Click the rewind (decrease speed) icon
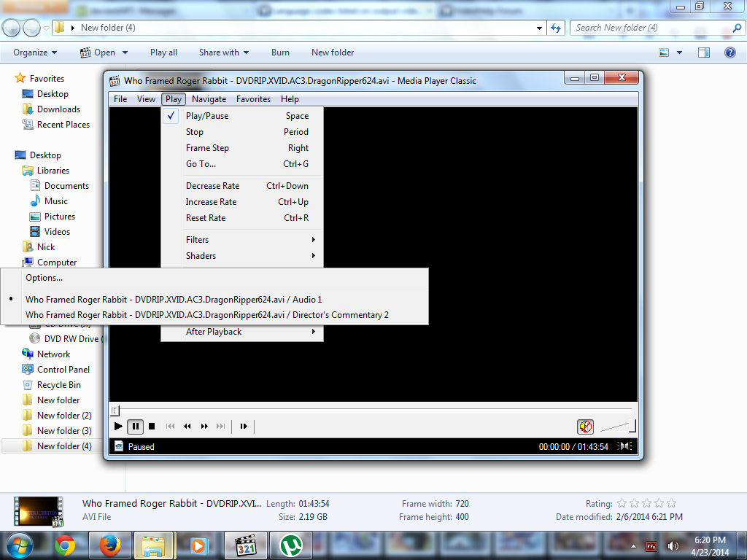The width and height of the screenshot is (747, 560). click(x=187, y=426)
